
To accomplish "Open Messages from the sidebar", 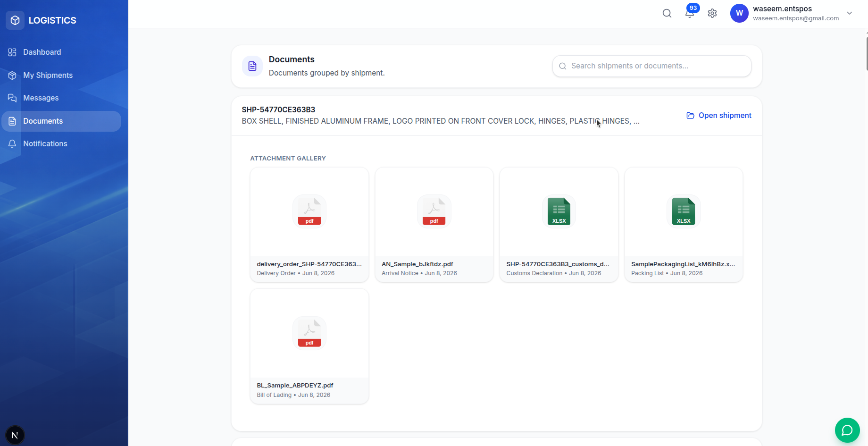I will click(61, 98).
